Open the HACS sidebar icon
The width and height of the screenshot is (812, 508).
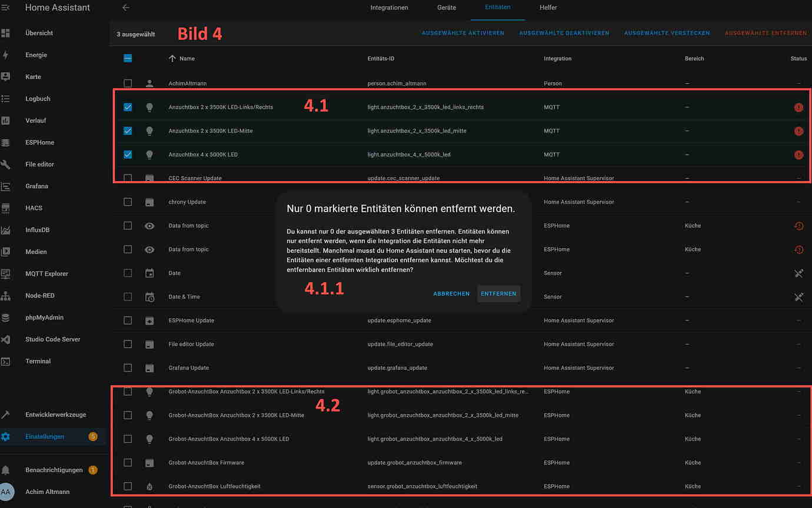click(34, 208)
